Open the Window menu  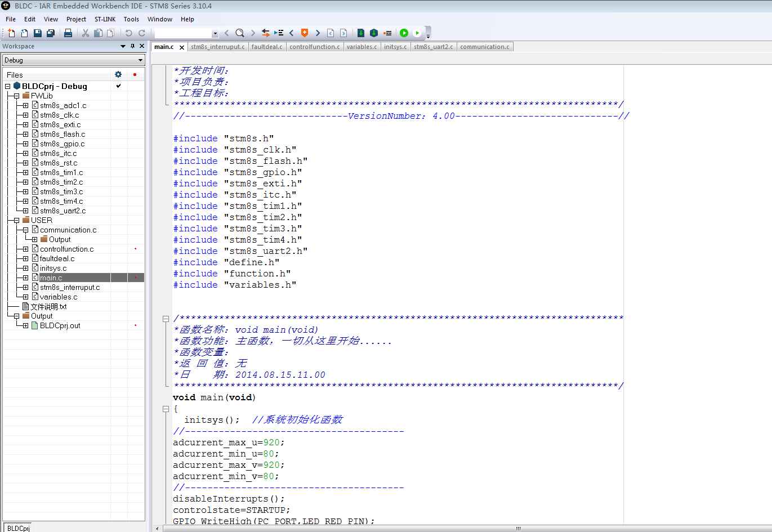(x=160, y=19)
